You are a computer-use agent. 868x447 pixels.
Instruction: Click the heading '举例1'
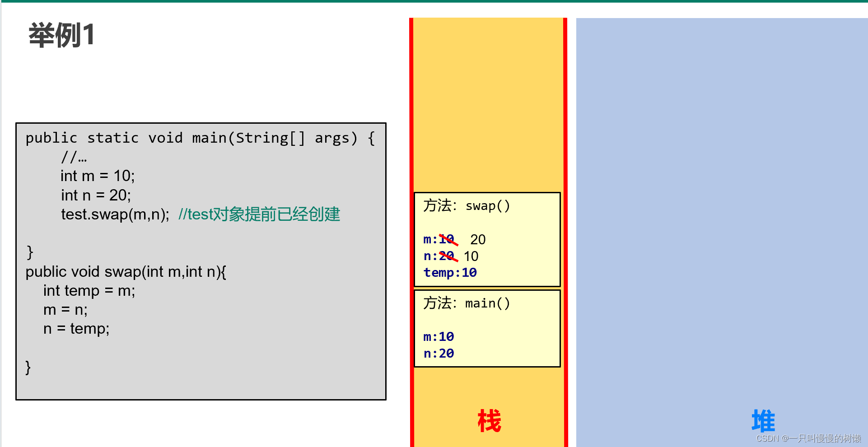[61, 35]
